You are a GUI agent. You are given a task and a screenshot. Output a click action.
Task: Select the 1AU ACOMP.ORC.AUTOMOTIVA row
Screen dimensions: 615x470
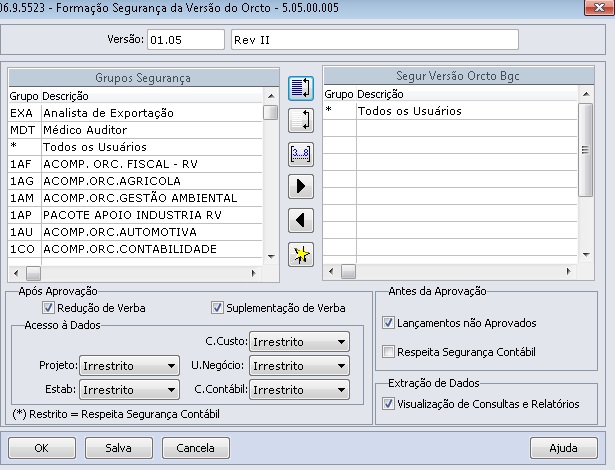[x=135, y=232]
